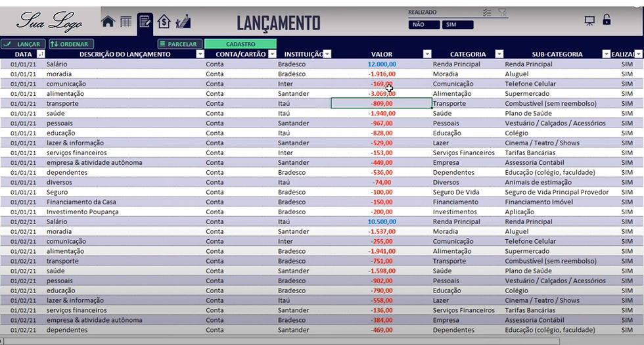
Task: Select the value cell -3.069,00
Action: point(381,93)
